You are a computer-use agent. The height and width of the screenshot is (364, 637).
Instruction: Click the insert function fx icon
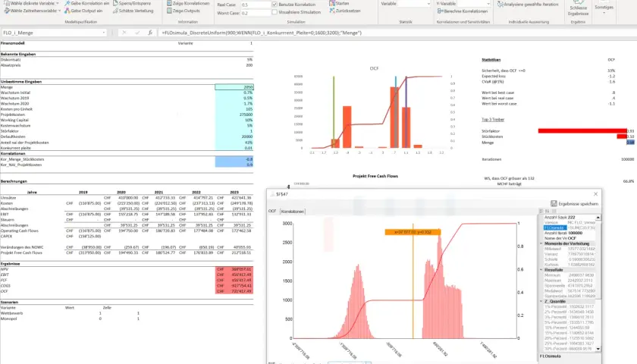[x=150, y=33]
